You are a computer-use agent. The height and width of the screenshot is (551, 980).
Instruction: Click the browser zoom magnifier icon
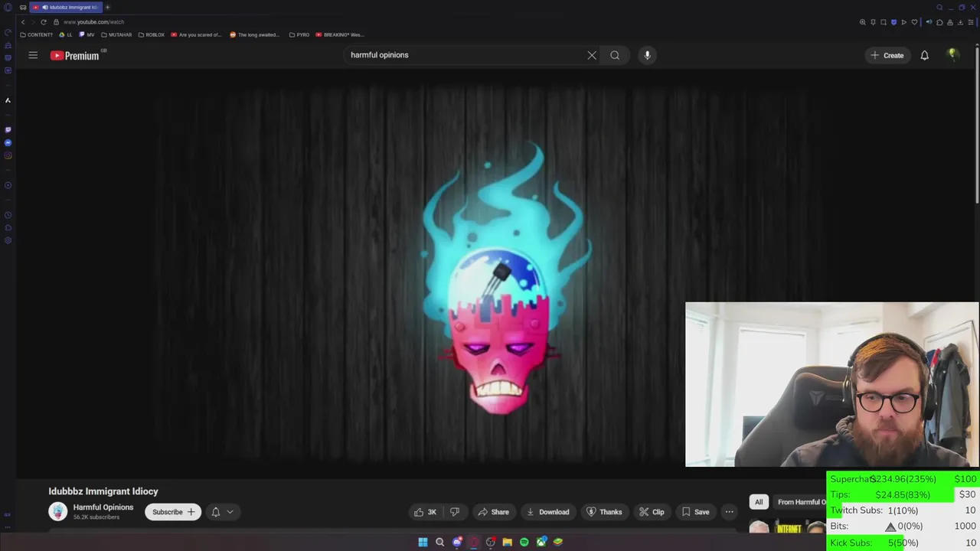click(x=863, y=22)
